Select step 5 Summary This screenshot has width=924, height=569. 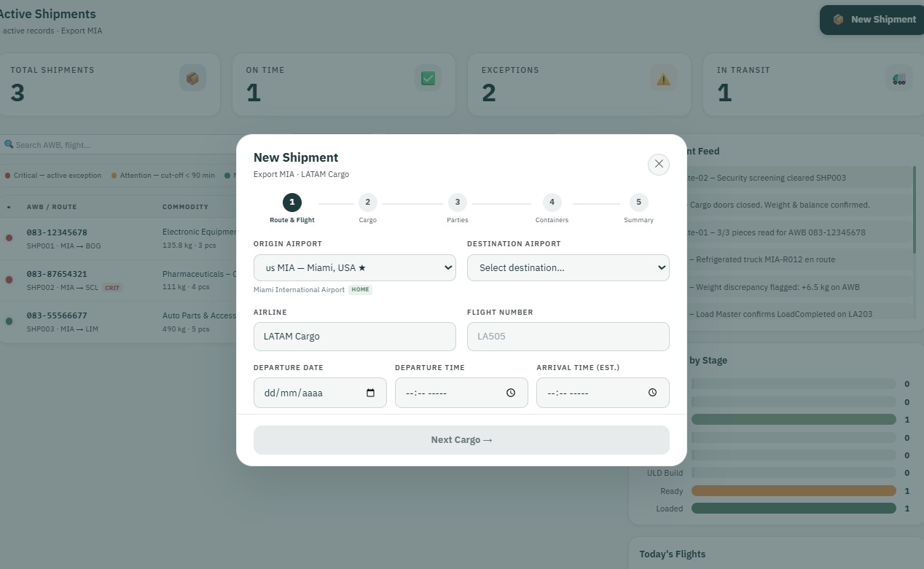coord(638,208)
